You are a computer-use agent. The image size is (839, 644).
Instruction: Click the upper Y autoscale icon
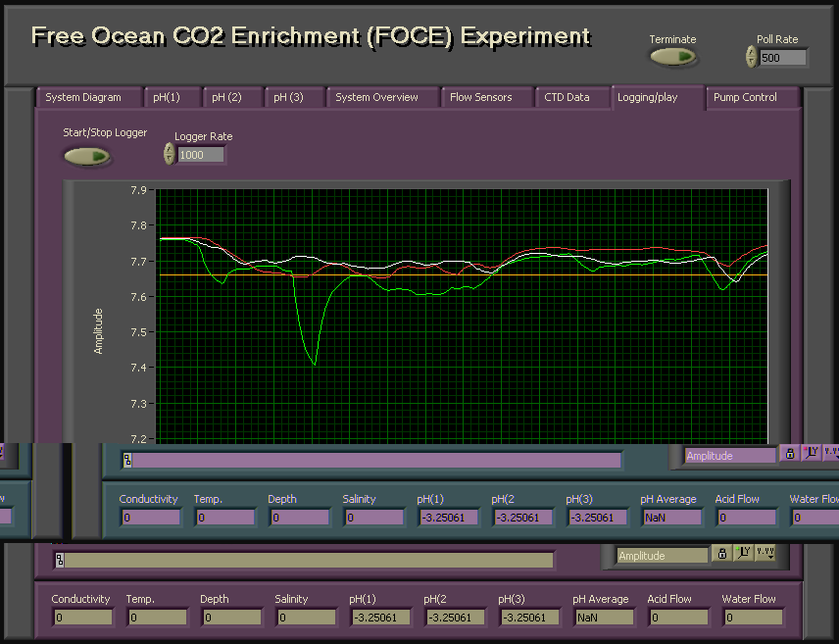812,454
